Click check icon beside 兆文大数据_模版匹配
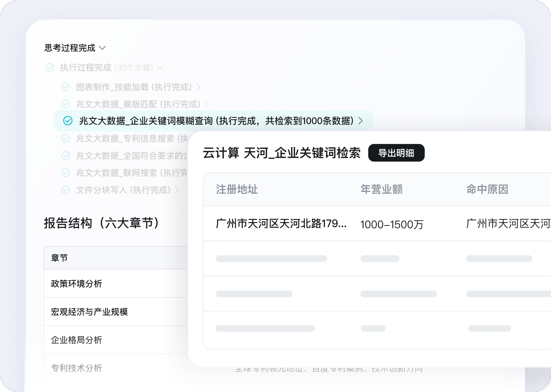The image size is (551, 392). 66,104
